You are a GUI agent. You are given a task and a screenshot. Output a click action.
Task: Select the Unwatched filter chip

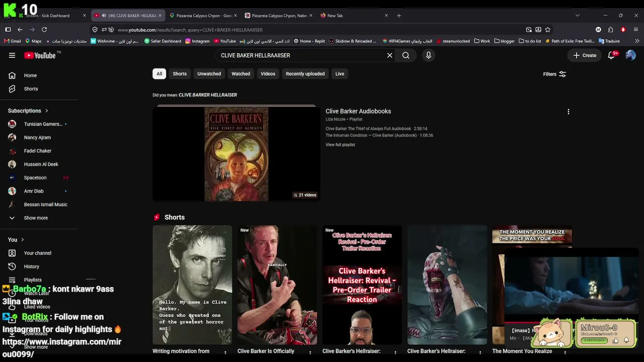click(x=209, y=74)
